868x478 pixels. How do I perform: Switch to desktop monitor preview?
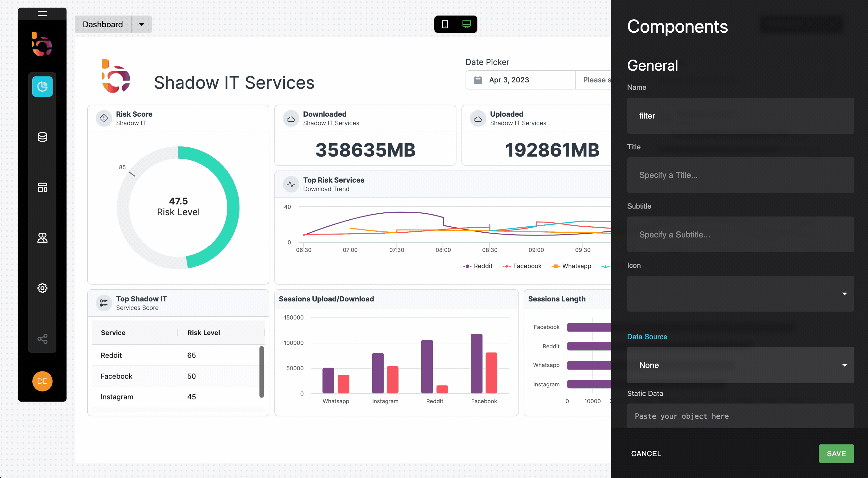(466, 24)
